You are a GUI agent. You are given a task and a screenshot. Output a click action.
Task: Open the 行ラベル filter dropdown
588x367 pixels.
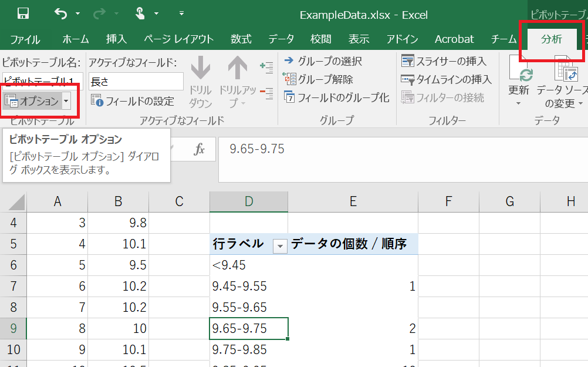coord(280,246)
